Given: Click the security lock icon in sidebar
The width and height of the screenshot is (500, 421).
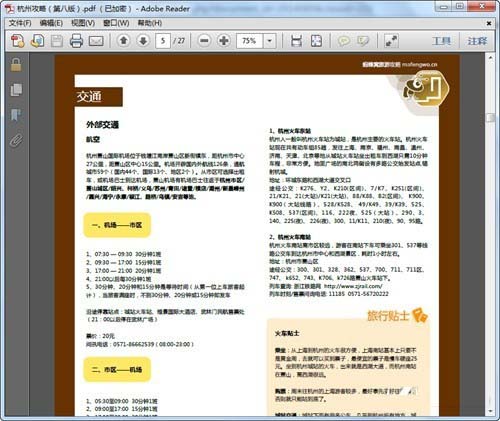Looking at the screenshot, I should tap(16, 65).
